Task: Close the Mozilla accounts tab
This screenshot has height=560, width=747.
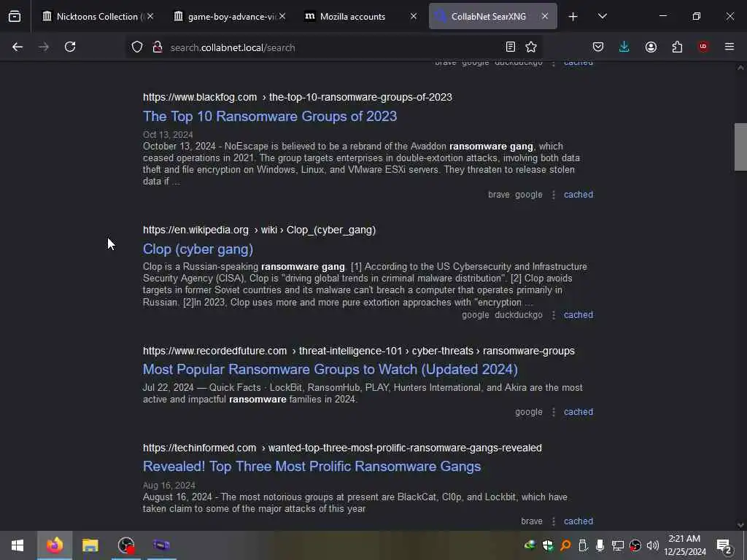Action: [x=414, y=17]
